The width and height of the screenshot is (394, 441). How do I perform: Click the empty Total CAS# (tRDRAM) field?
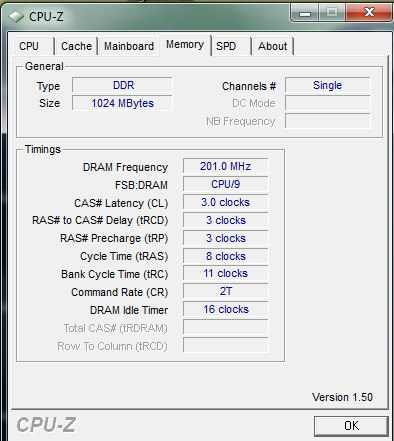click(226, 327)
